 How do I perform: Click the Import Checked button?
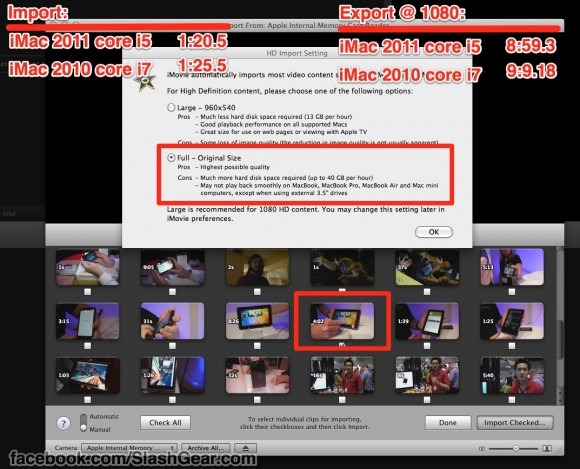click(x=515, y=422)
